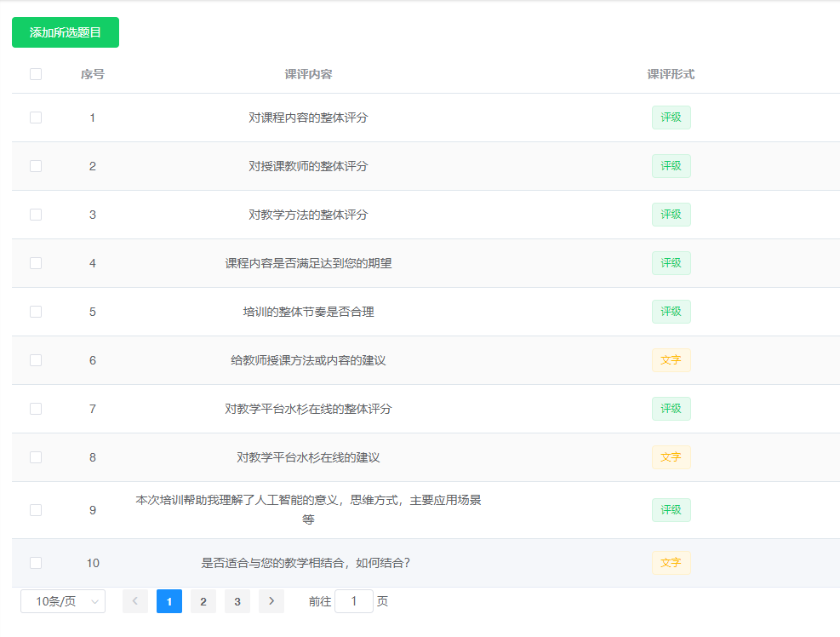Click the 文字 tag in row 8

click(671, 457)
